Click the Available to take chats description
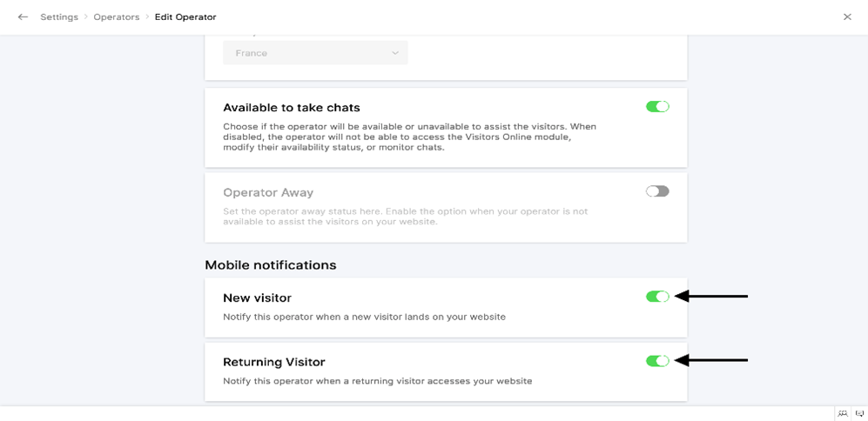Viewport: 868px width, 421px height. point(409,137)
